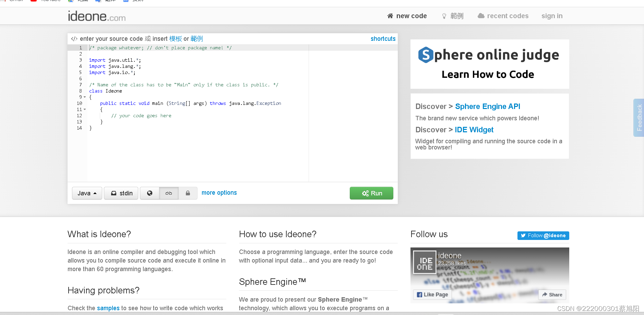Open the shortcuts link
The width and height of the screenshot is (644, 315).
pos(383,39)
